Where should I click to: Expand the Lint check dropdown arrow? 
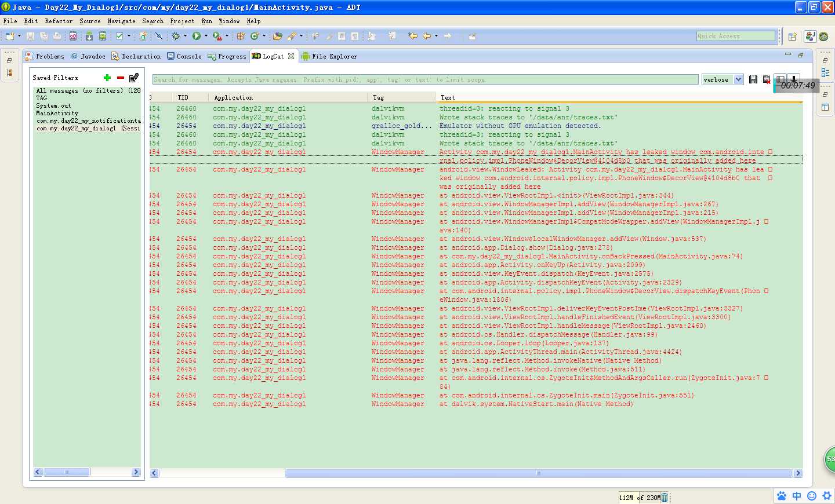tap(129, 36)
